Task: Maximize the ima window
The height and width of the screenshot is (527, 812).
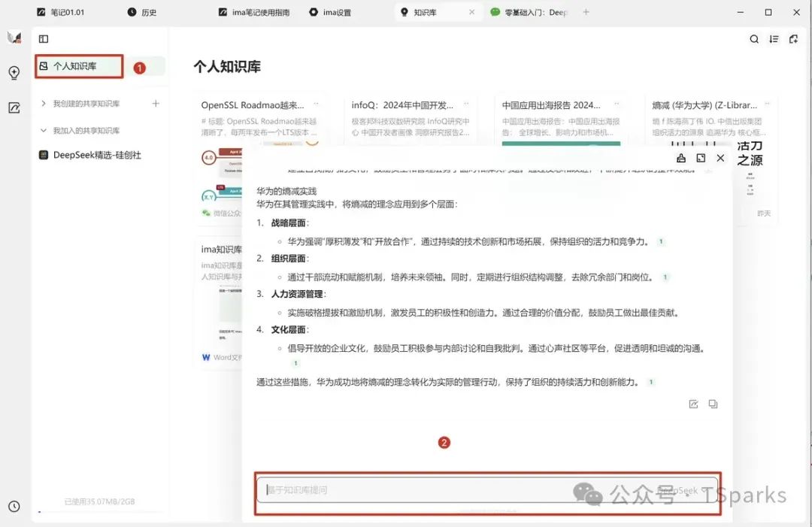Action: [x=768, y=12]
